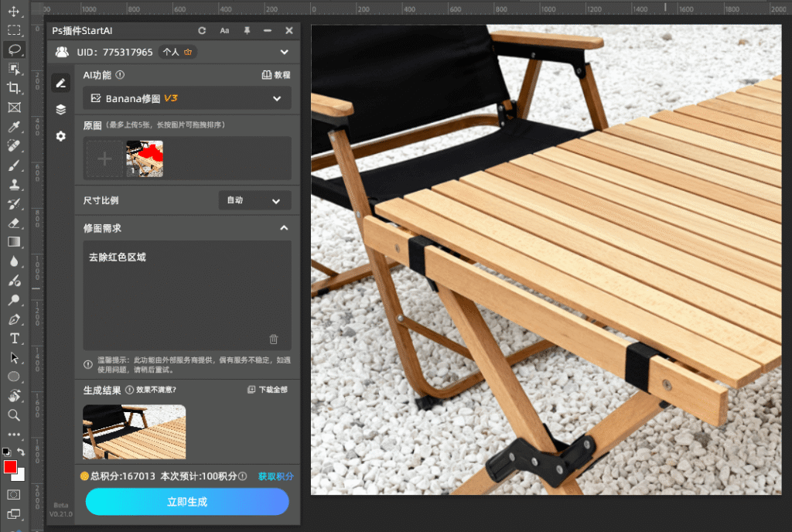
Task: Click the red foreground color swatch
Action: point(11,467)
